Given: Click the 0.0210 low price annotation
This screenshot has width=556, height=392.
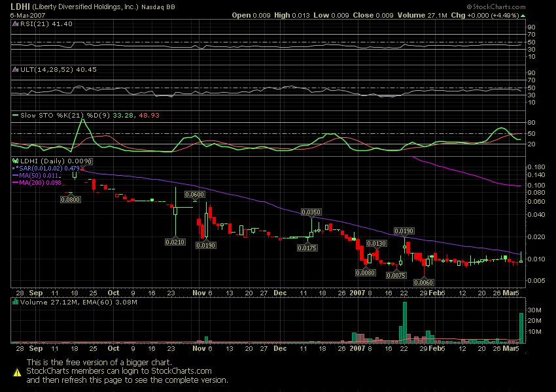Looking at the screenshot, I should pos(175,242).
